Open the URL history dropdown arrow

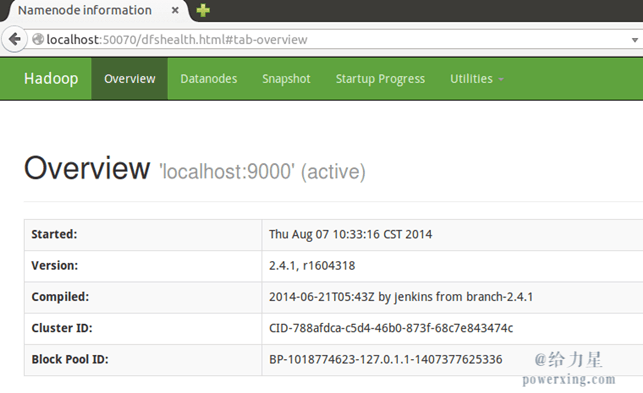pos(634,40)
